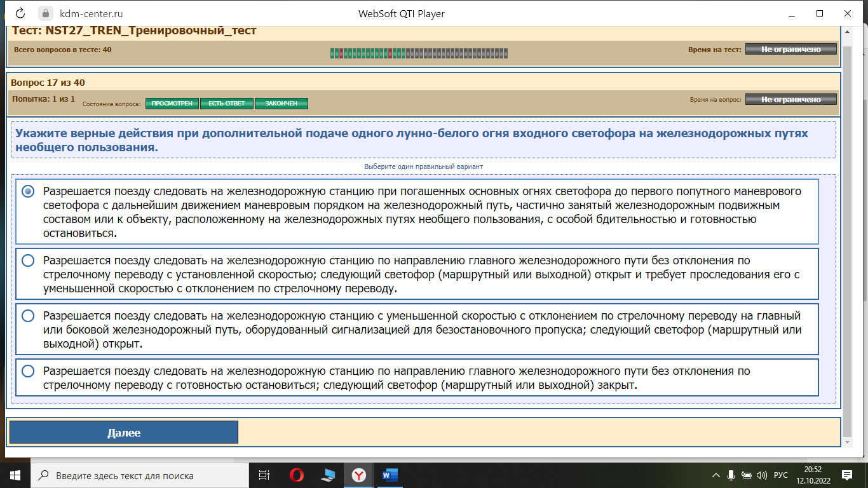Open battery status in system tray
This screenshot has height=488, width=868.
point(747,475)
